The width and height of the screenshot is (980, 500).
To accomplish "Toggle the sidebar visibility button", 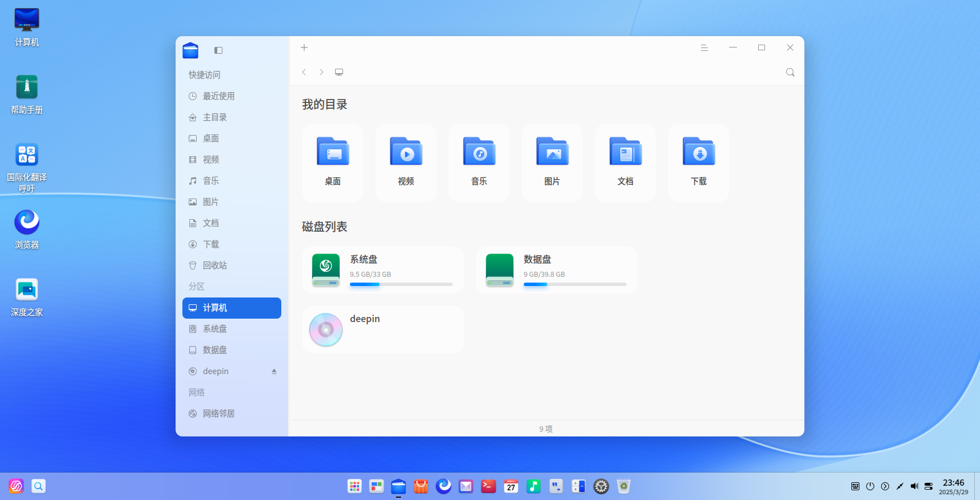I will pyautogui.click(x=218, y=50).
